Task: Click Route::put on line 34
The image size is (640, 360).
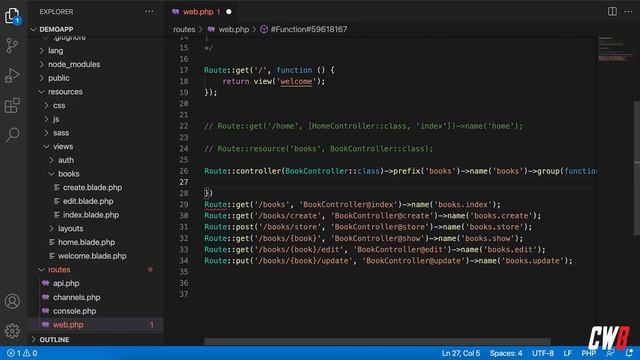Action: 227,261
